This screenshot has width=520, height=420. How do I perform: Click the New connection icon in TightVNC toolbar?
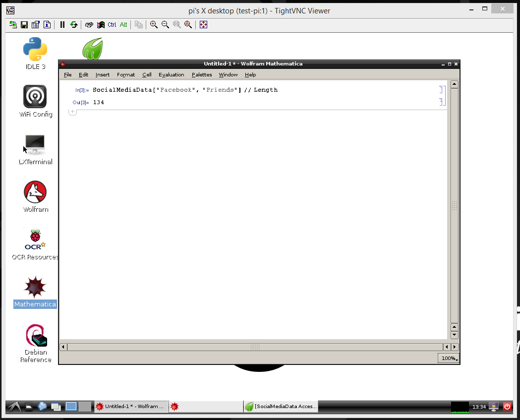(x=13, y=25)
